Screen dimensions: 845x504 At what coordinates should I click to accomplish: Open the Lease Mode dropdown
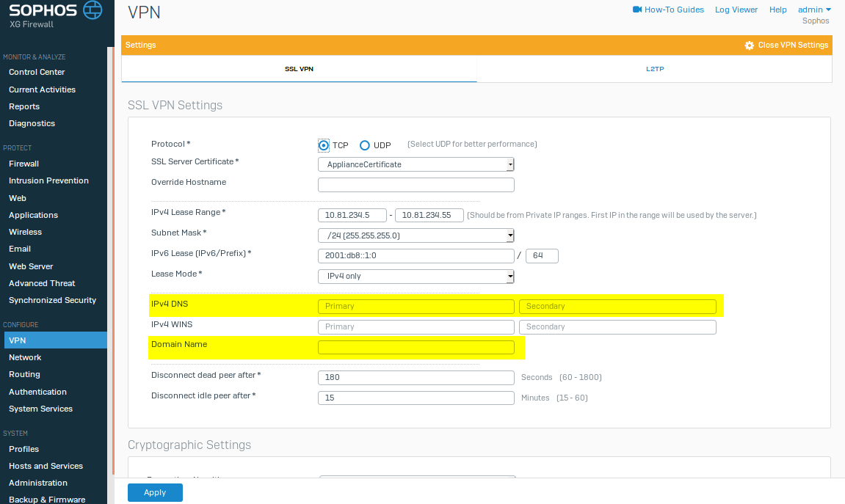click(x=416, y=277)
